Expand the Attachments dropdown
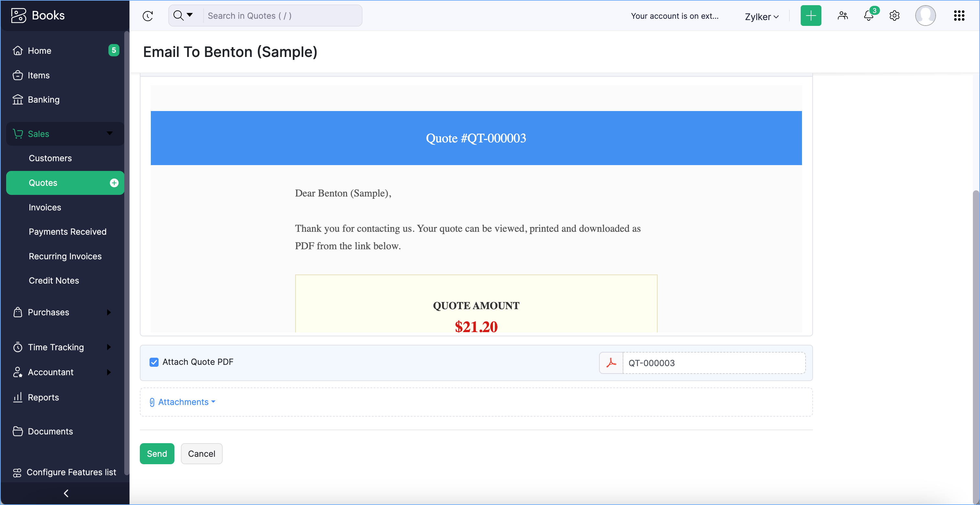Viewport: 980px width, 505px height. 184,402
